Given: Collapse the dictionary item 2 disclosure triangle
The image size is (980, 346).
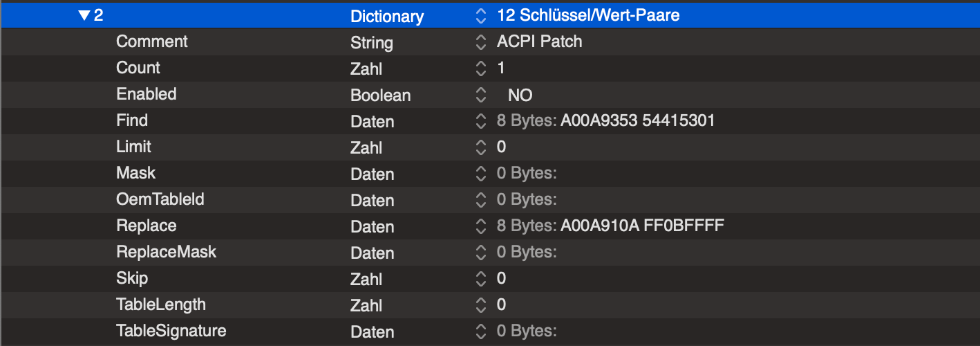Looking at the screenshot, I should click(84, 15).
